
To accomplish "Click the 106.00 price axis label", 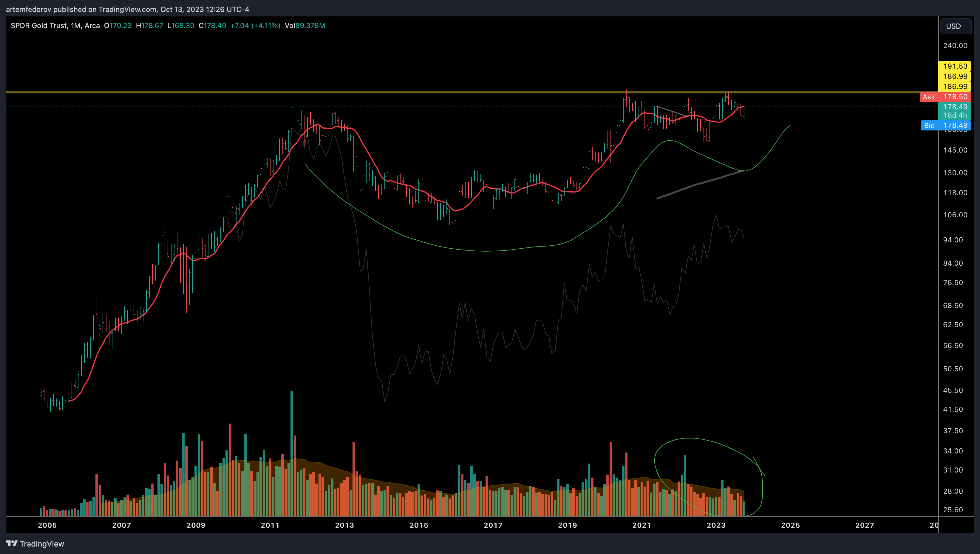I will [x=955, y=215].
